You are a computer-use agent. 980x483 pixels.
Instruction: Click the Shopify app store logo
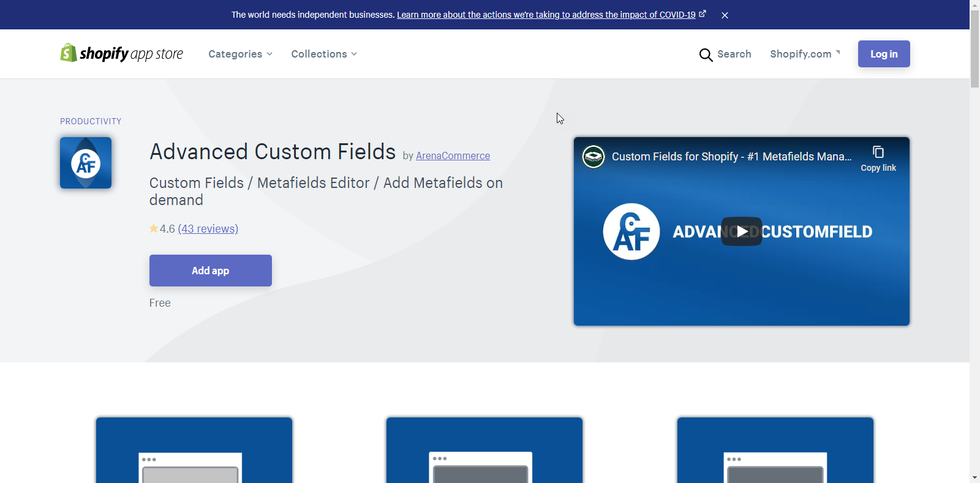coord(121,53)
